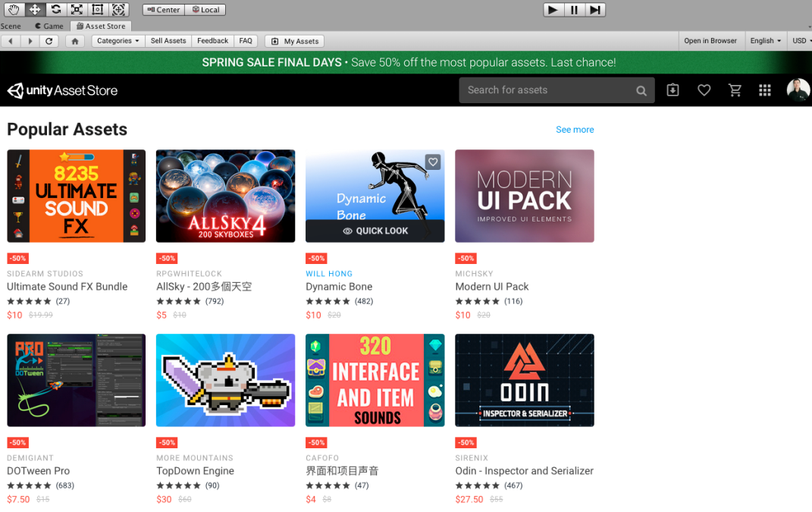Open My Assets

(295, 41)
